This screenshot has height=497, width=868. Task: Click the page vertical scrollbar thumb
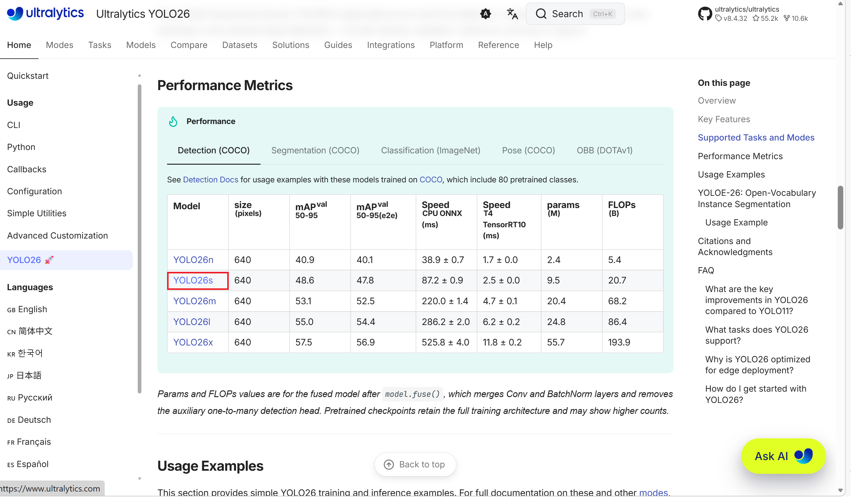[x=840, y=207]
